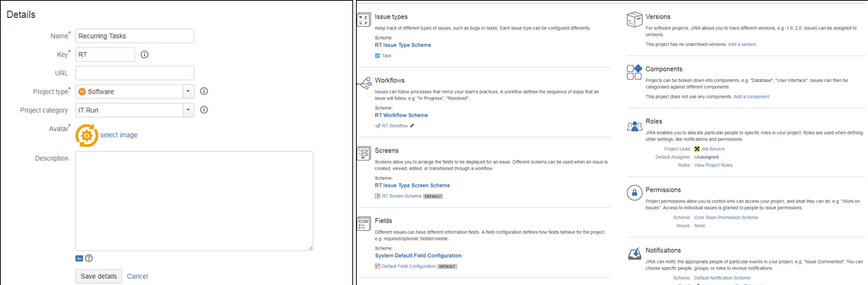Open the RT Issue Type Scheme link

(x=403, y=45)
